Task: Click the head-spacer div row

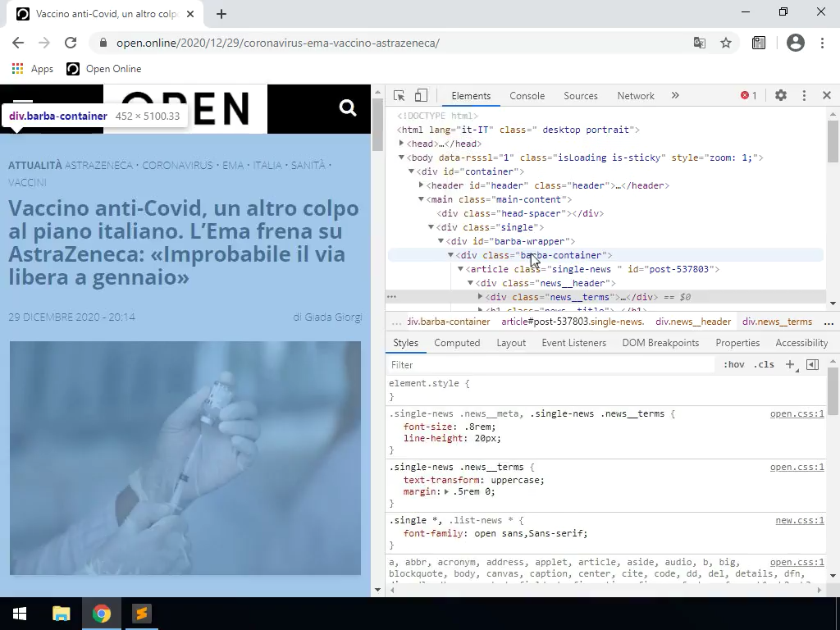Action: point(520,213)
